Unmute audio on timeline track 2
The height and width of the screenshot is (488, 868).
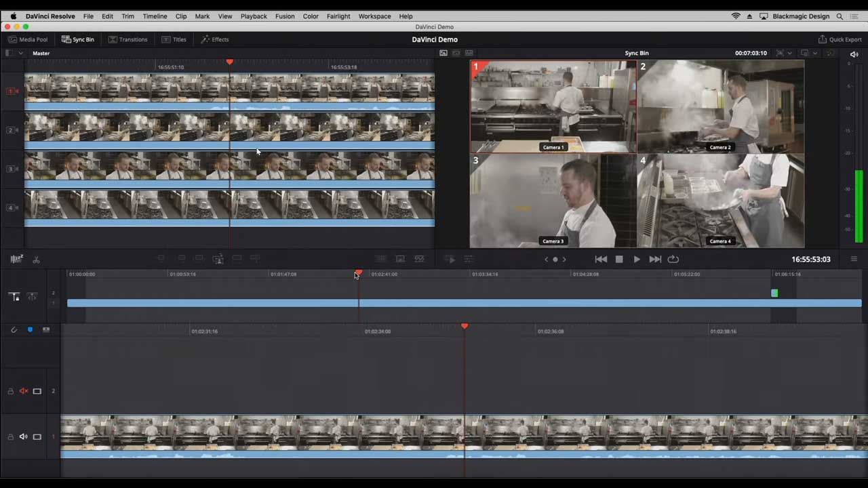pos(24,391)
